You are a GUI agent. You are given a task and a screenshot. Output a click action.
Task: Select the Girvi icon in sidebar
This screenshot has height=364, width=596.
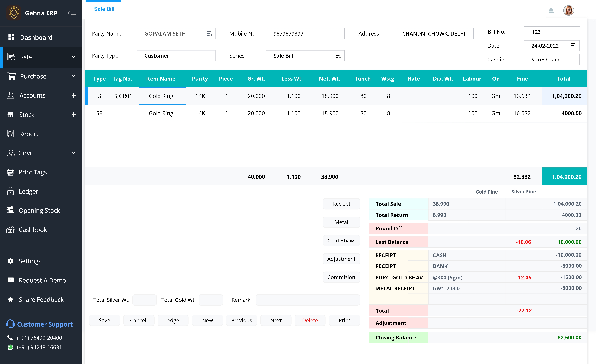click(11, 153)
